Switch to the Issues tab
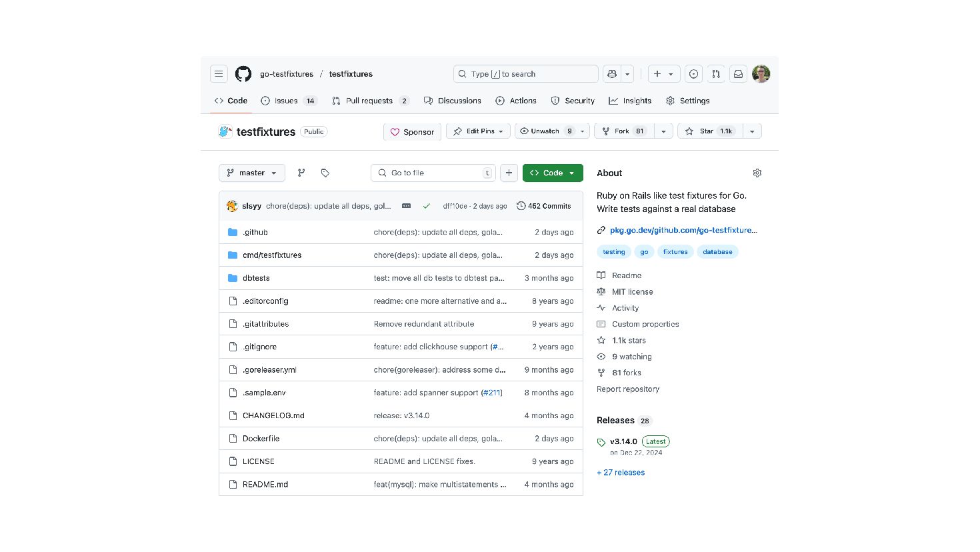The width and height of the screenshot is (980, 552). point(289,101)
